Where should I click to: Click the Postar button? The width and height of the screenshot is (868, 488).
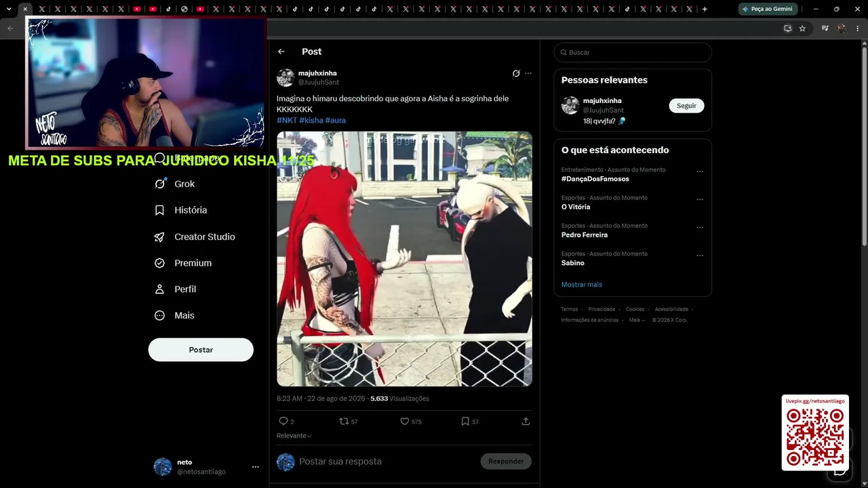click(x=201, y=350)
